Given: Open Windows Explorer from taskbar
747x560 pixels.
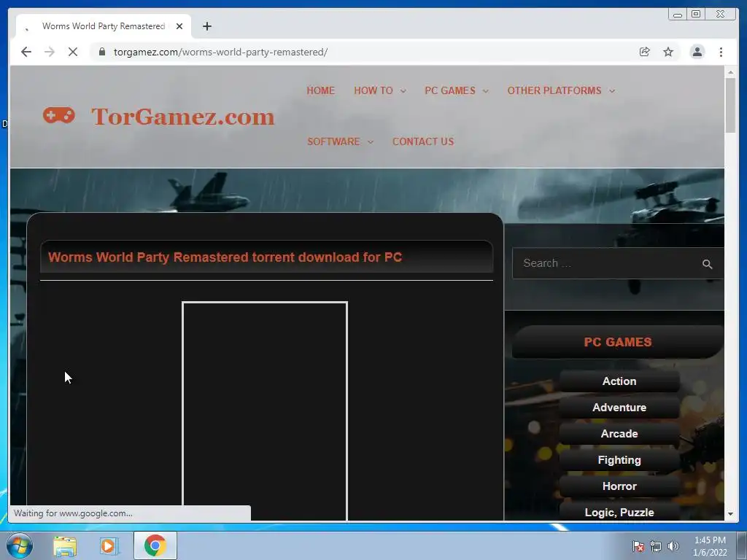Looking at the screenshot, I should 65,545.
